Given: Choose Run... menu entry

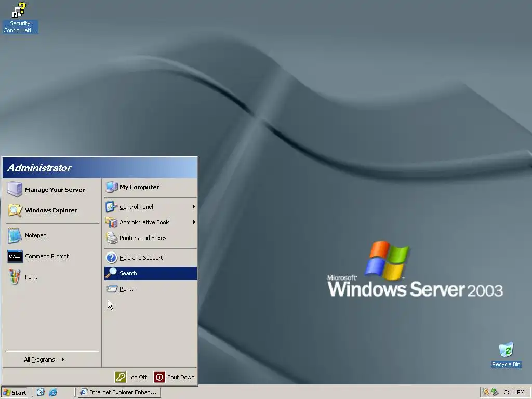Looking at the screenshot, I should (x=151, y=289).
